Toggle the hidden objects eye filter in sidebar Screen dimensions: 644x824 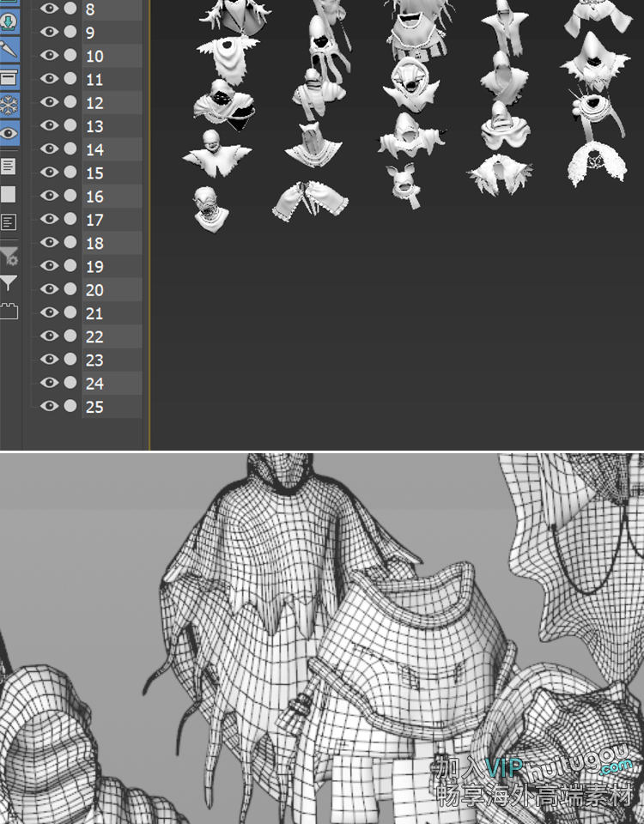9,133
